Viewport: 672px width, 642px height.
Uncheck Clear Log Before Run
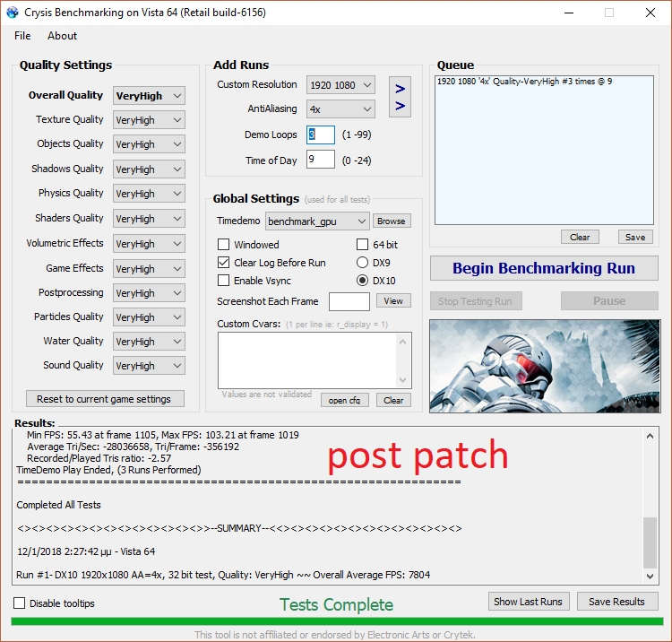point(224,263)
